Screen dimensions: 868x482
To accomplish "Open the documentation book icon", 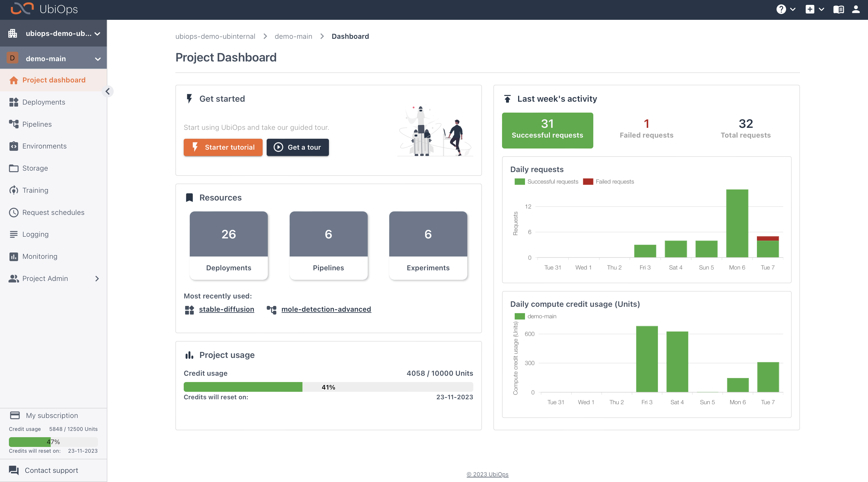I will point(838,9).
